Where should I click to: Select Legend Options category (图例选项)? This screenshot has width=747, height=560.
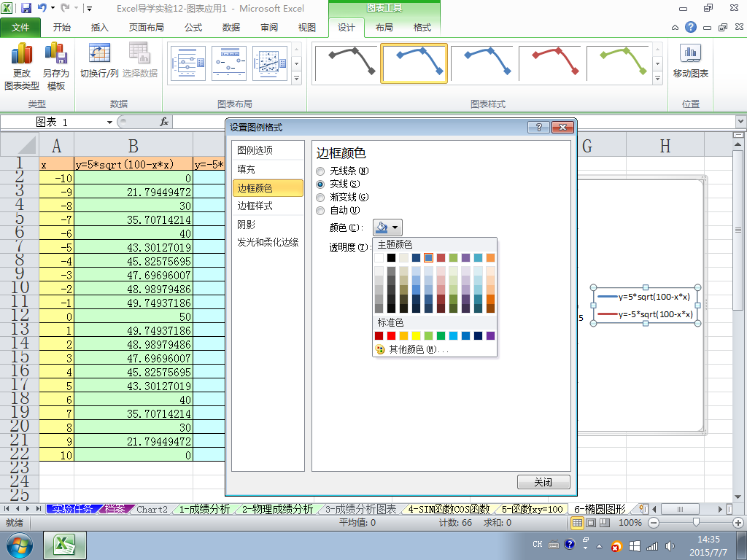click(268, 150)
